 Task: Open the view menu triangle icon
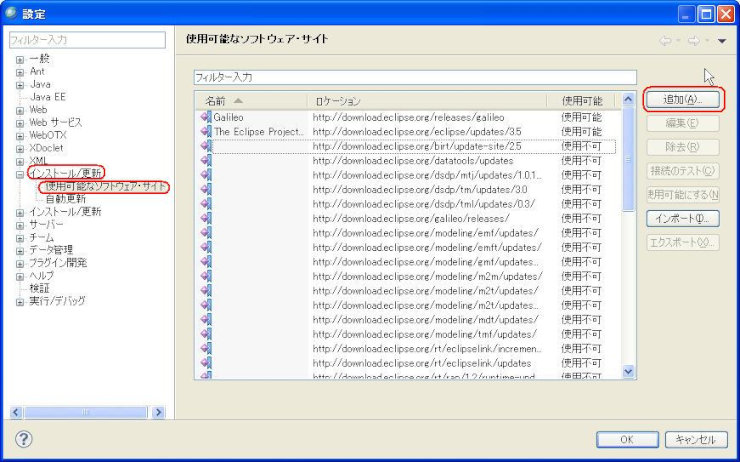(721, 41)
